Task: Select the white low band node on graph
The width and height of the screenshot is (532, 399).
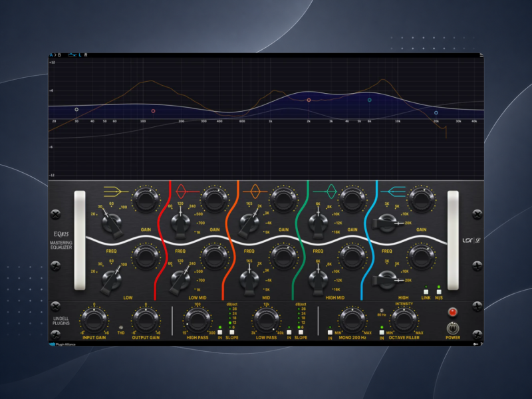Action: pos(76,110)
